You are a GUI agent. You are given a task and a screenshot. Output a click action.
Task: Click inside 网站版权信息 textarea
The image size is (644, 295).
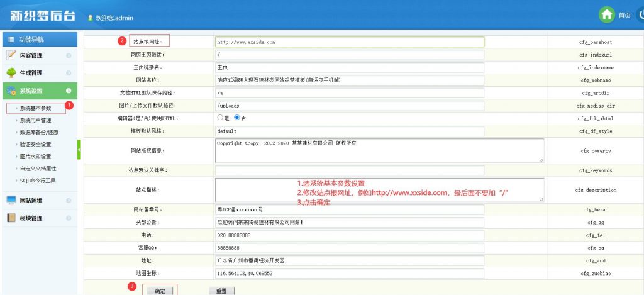pos(379,150)
